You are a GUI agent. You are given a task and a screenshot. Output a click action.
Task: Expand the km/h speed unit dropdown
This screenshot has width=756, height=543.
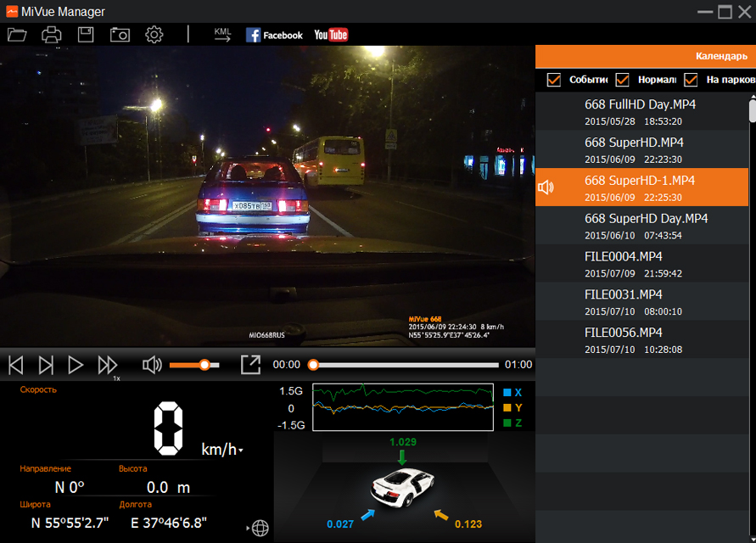tap(241, 451)
